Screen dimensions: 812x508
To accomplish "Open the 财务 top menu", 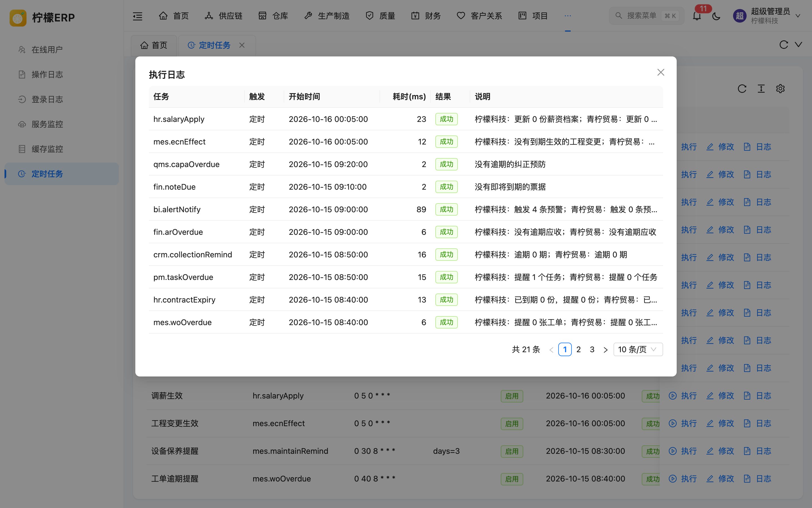I will click(426, 16).
